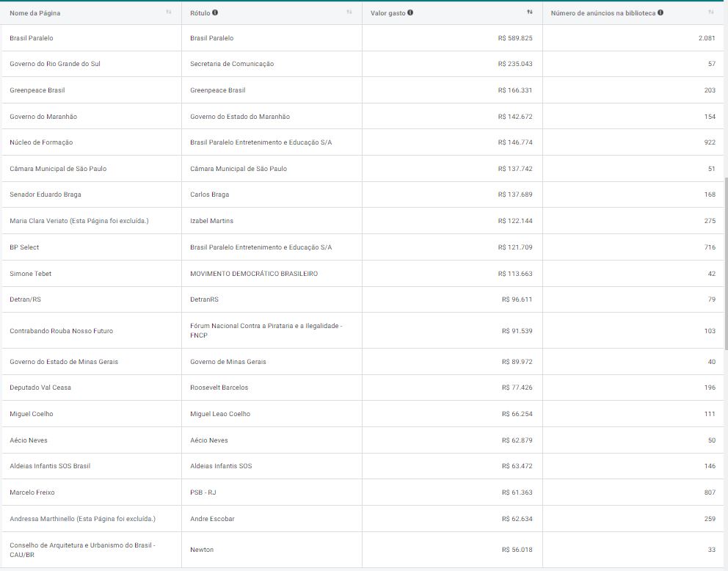
Task: Sort by Nome da Página column arrows
Action: [x=169, y=12]
